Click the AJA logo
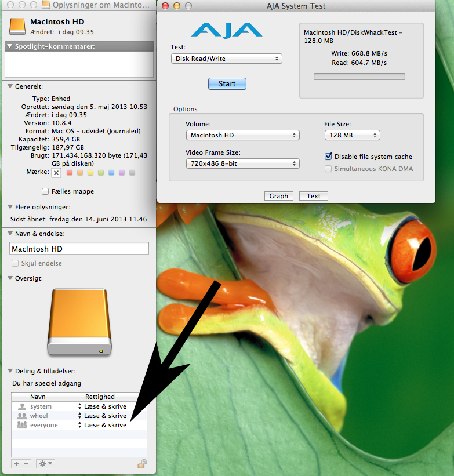Screen dimensions: 454x476 coord(227,30)
